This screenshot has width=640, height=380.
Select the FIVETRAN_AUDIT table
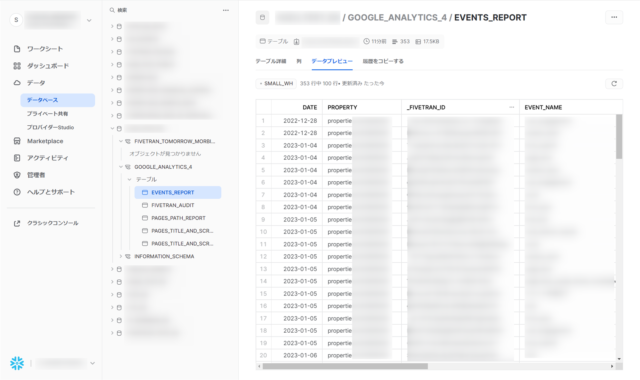(x=173, y=205)
